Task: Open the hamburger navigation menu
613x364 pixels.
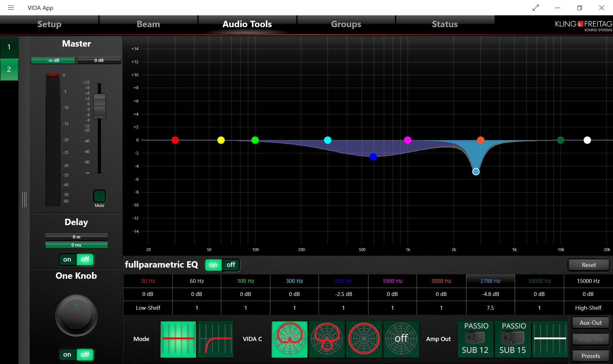Action: [x=11, y=8]
